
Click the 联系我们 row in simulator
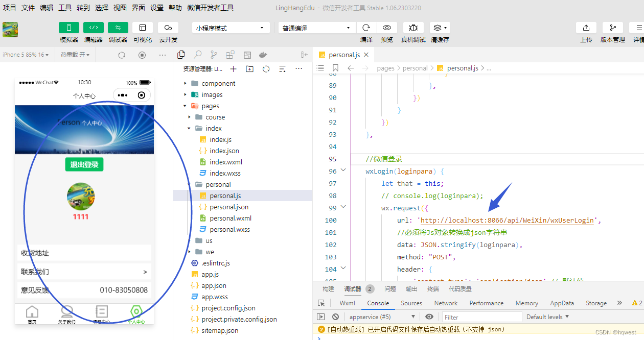(x=84, y=272)
